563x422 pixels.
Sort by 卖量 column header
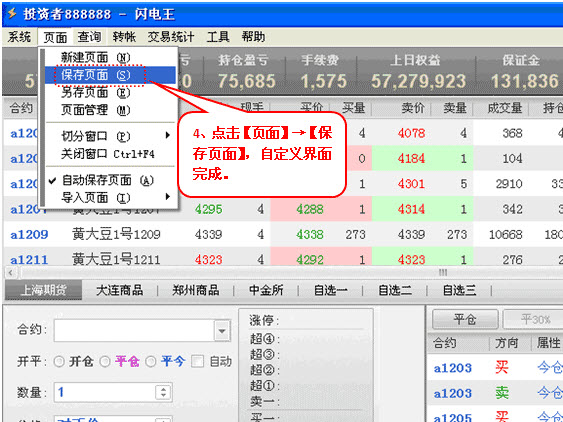pos(455,108)
